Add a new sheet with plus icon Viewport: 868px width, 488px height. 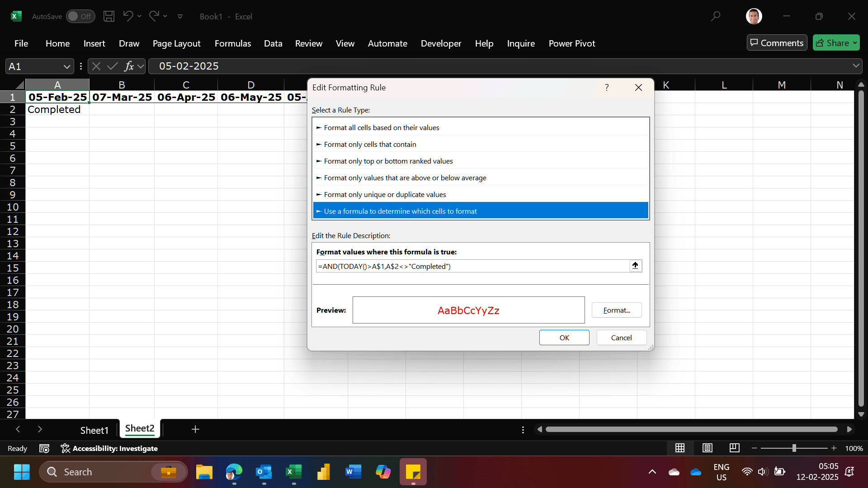coord(195,429)
